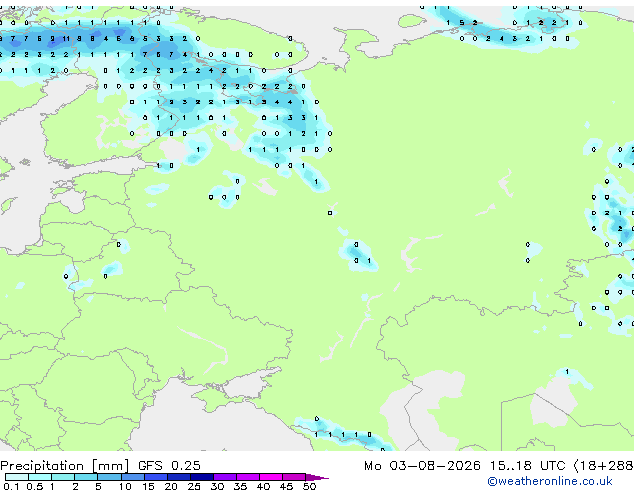Viewport: 634px width, 490px height.
Task: Click the '11' precipitation value on map
Action: pyautogui.click(x=66, y=39)
